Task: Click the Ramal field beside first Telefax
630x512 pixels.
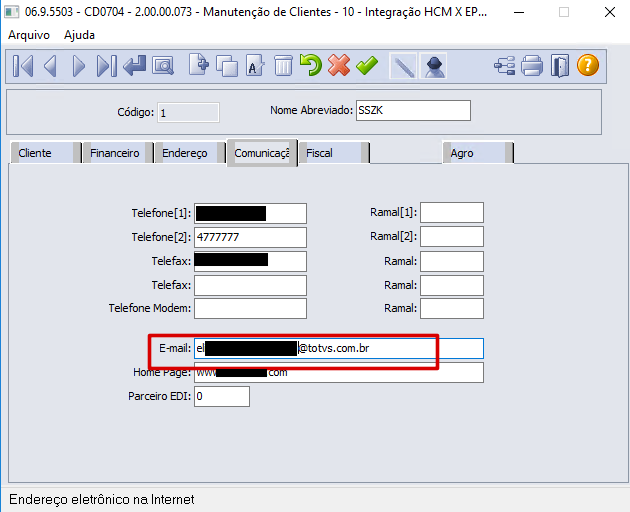Action: [452, 262]
